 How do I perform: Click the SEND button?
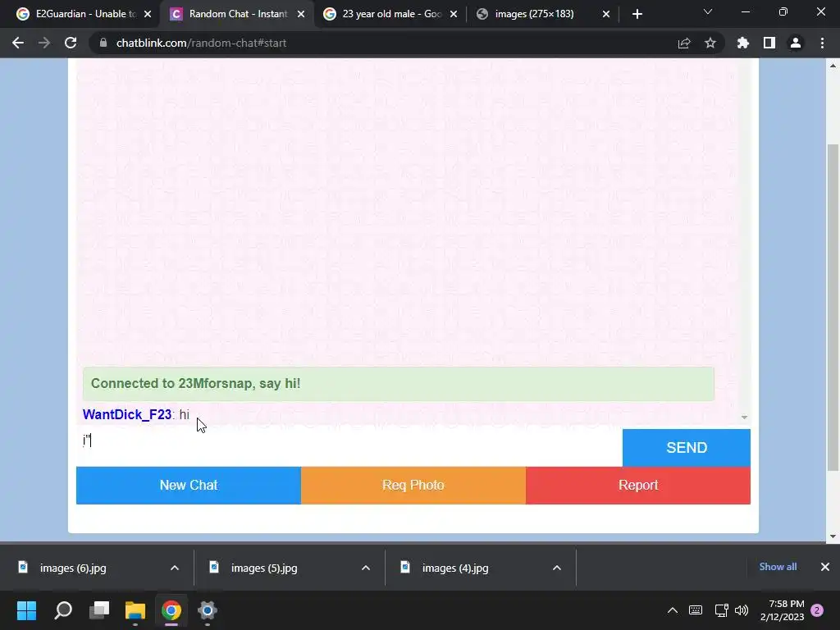pos(687,447)
